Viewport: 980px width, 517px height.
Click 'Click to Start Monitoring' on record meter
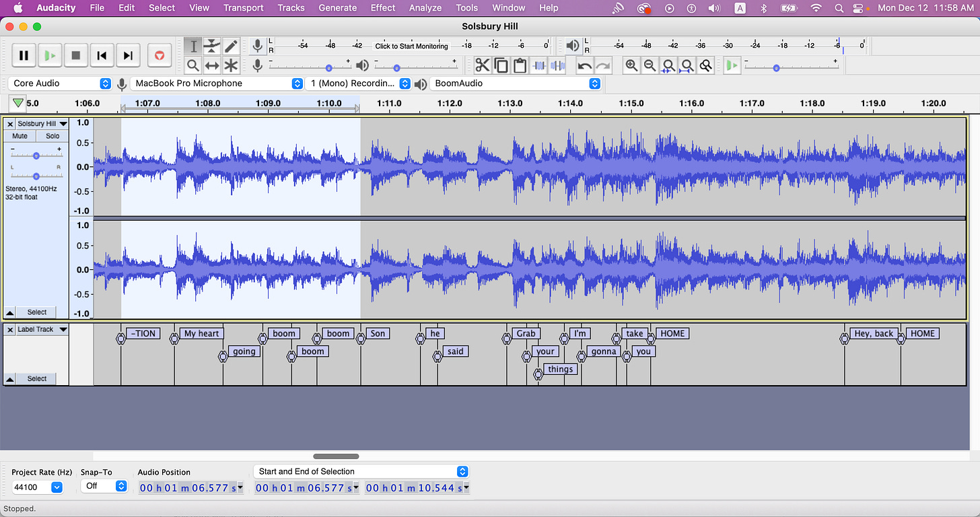[411, 46]
